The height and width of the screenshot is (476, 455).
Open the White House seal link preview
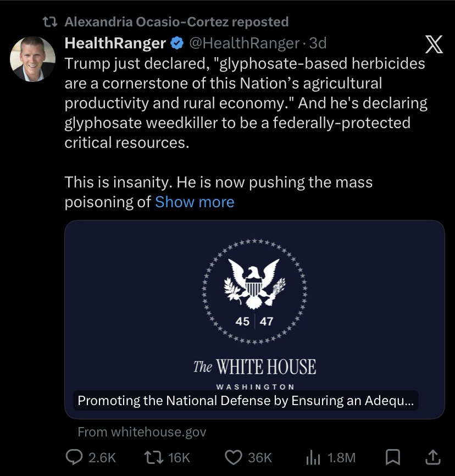(254, 308)
